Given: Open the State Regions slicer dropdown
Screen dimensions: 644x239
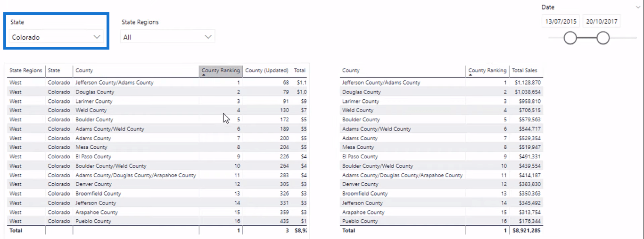Looking at the screenshot, I should [167, 37].
